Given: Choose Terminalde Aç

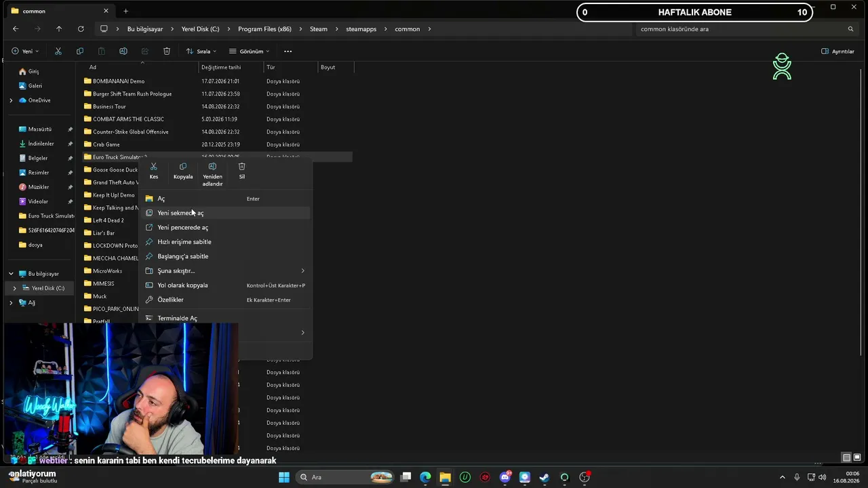Looking at the screenshot, I should [x=226, y=318].
